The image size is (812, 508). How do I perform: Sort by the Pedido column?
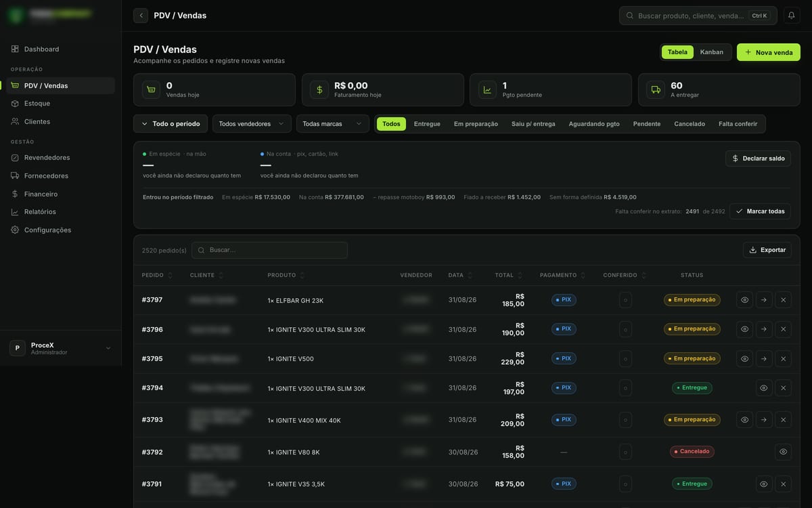157,275
